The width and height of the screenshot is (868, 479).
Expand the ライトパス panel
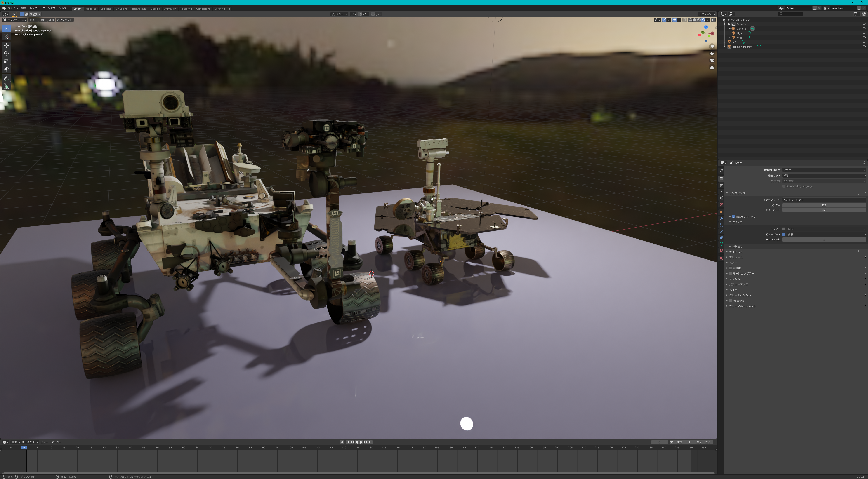pyautogui.click(x=736, y=252)
